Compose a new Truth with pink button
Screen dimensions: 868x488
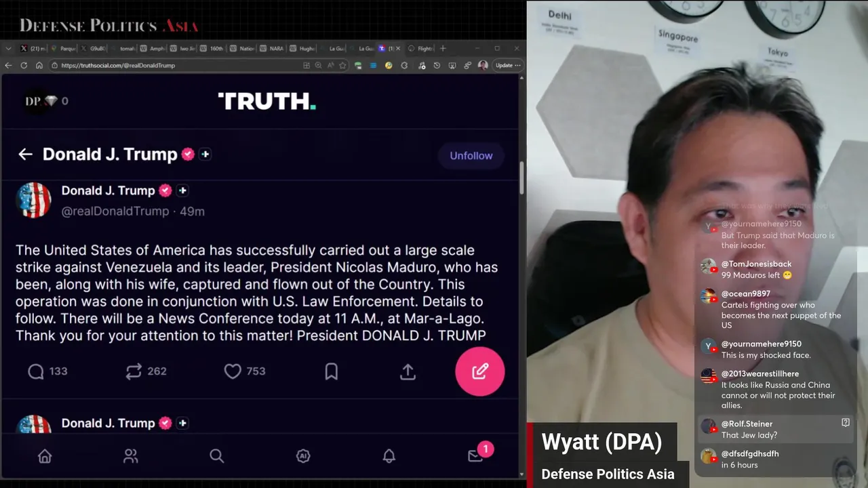click(479, 371)
